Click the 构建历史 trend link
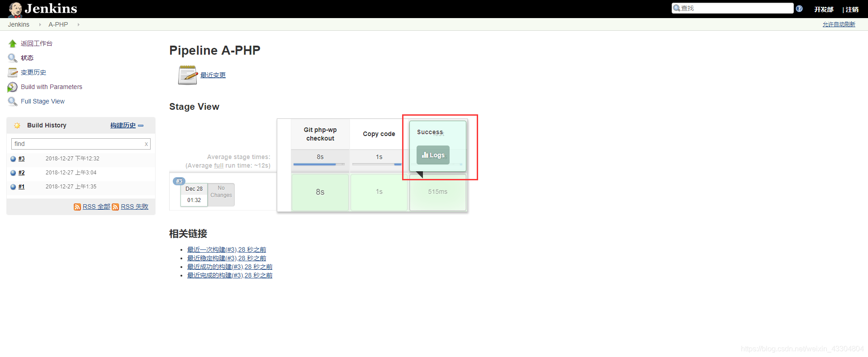The image size is (868, 357). (x=123, y=125)
